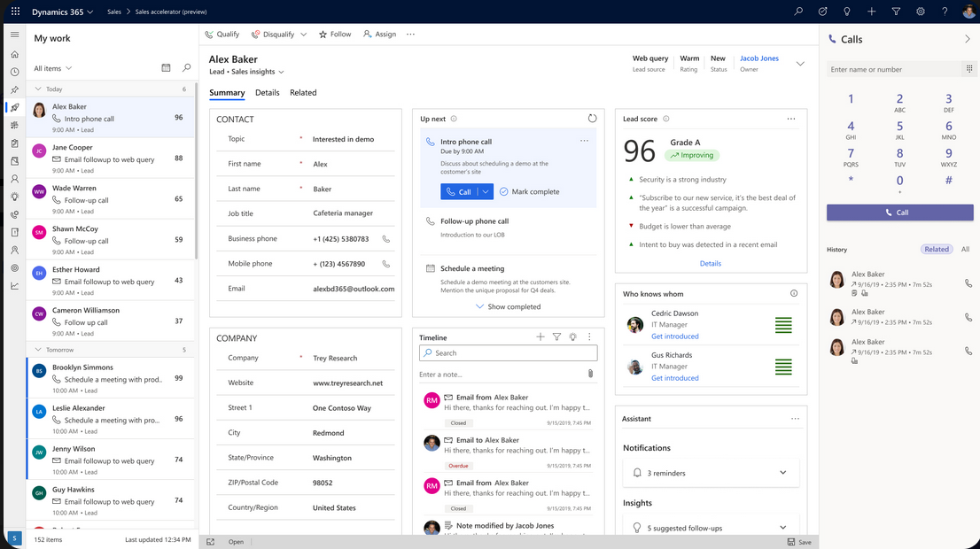Viewport: 980px width, 549px height.
Task: Open the Related tab
Action: [303, 93]
